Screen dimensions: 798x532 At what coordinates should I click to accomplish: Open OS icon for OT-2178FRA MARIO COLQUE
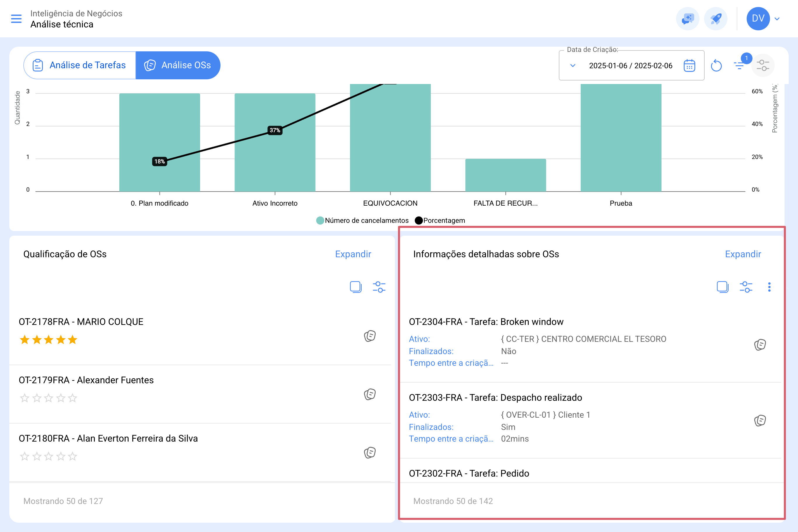coord(370,336)
